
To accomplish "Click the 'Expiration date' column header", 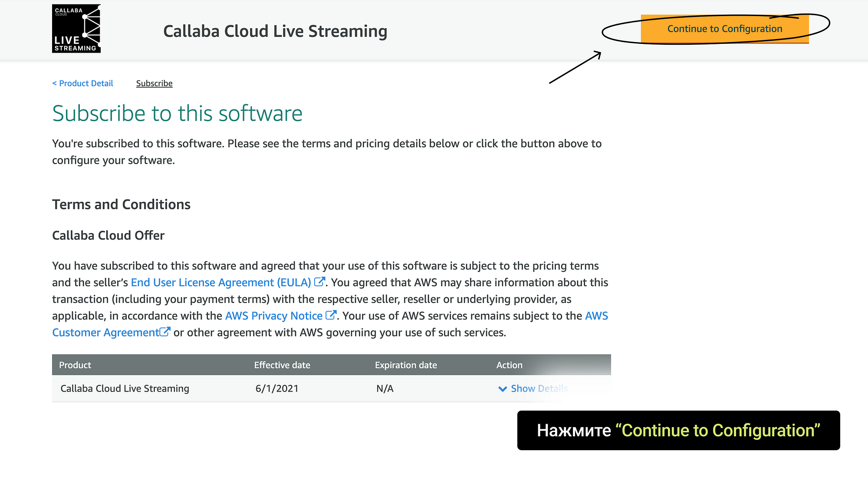I will coord(406,365).
